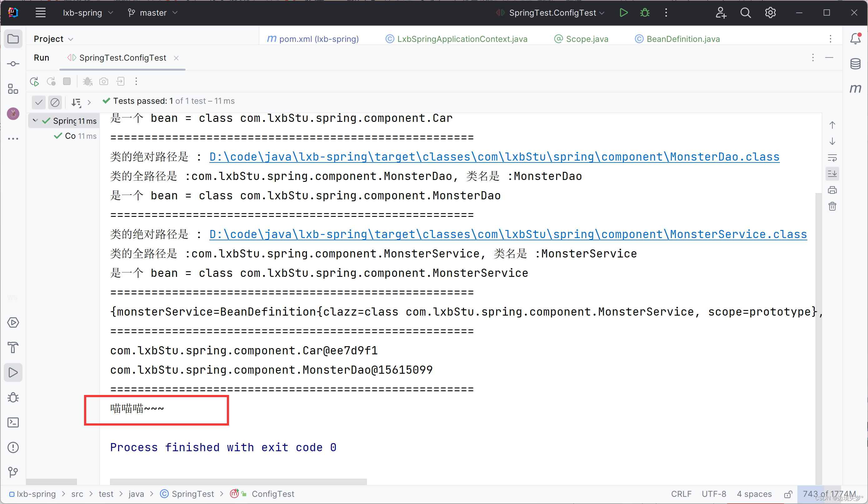
Task: Print console output
Action: pyautogui.click(x=832, y=190)
